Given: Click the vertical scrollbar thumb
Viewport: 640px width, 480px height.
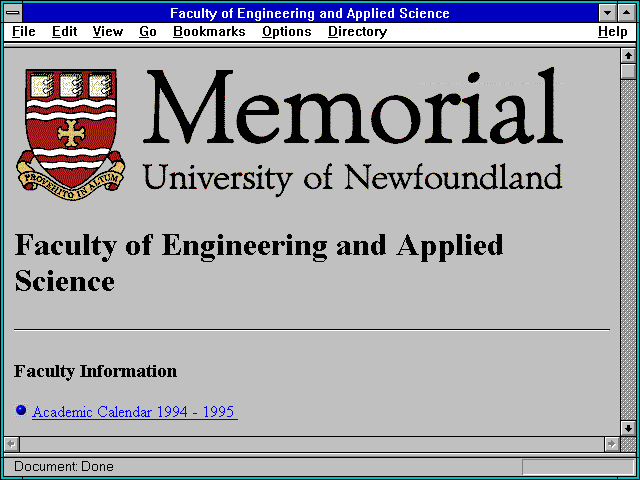Looking at the screenshot, I should pos(628,71).
